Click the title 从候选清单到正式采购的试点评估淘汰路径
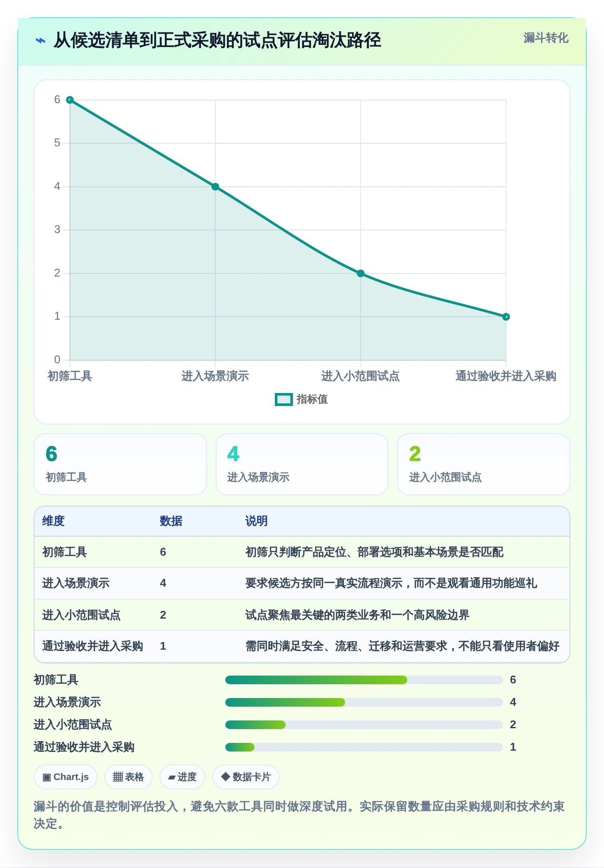The image size is (604, 868). tap(217, 41)
